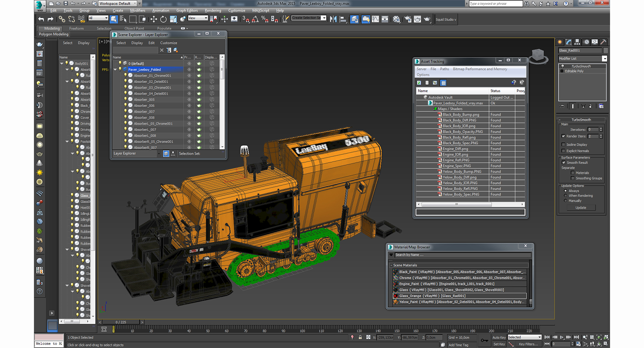Enable the Explicit Normals checkbox
The width and height of the screenshot is (644, 348).
563,151
